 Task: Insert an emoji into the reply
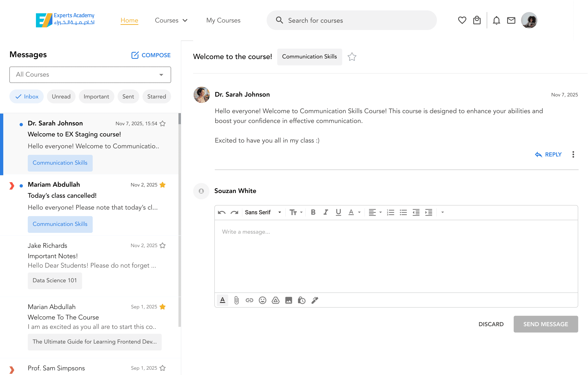click(x=263, y=300)
